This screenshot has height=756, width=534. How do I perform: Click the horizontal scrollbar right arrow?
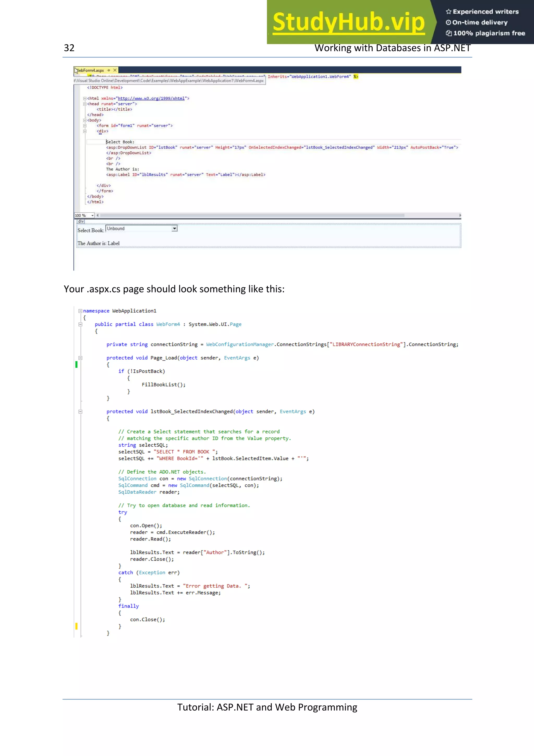point(460,215)
